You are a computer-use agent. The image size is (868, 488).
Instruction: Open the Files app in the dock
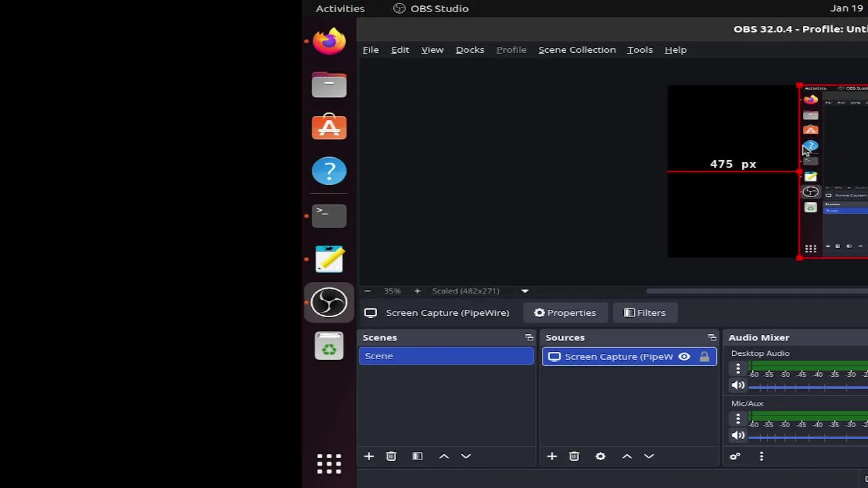coord(329,85)
